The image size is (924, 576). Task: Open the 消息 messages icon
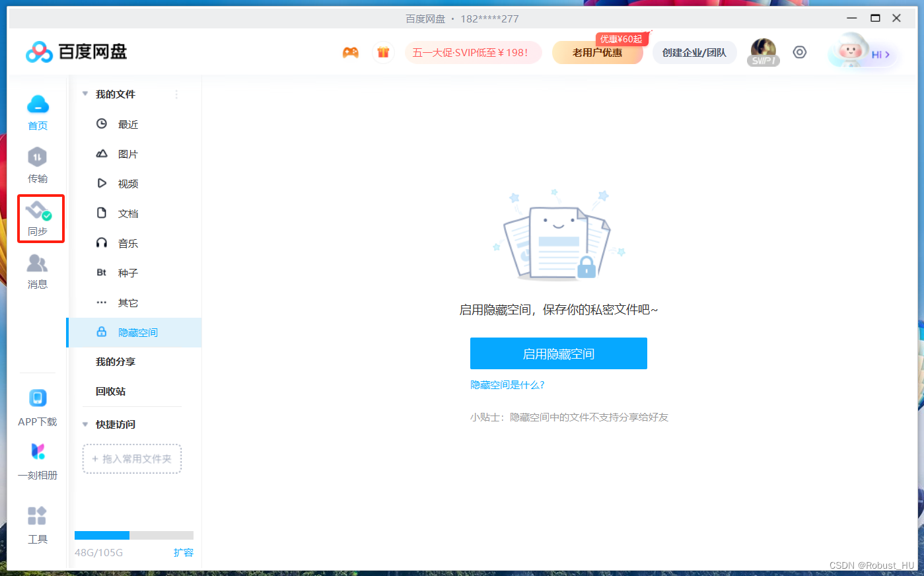37,263
